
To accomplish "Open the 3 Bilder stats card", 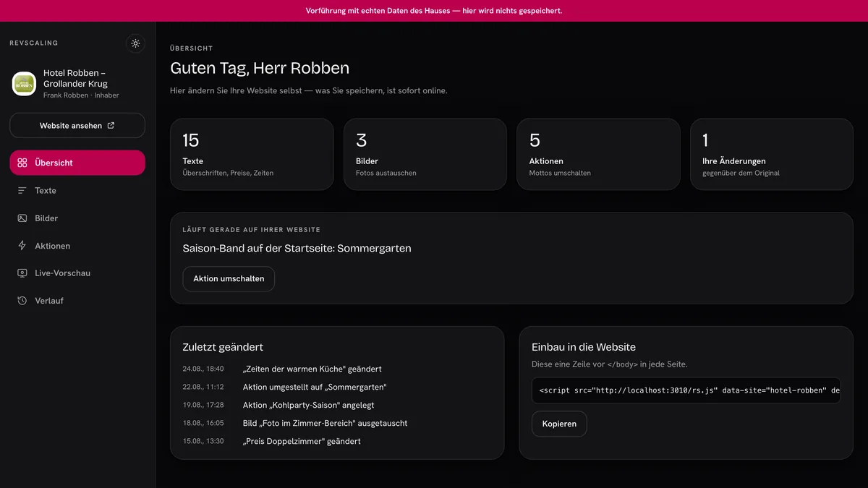I will pos(425,155).
